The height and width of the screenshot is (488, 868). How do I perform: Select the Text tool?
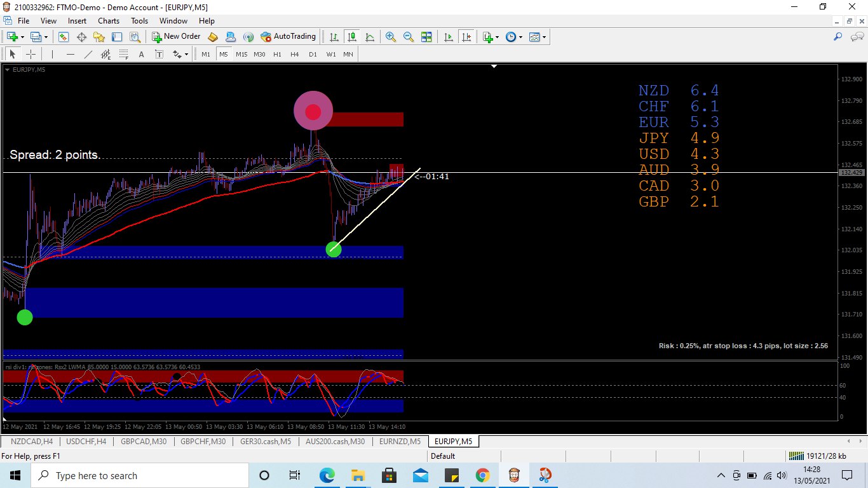(142, 54)
